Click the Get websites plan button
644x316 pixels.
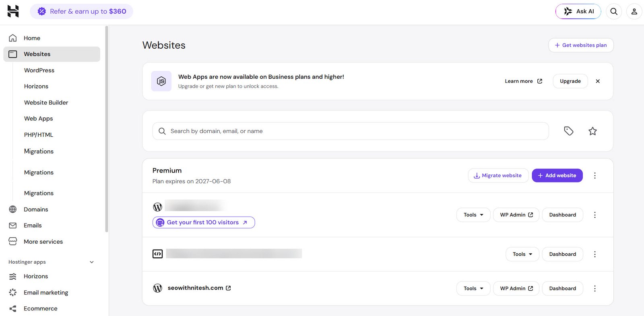pyautogui.click(x=581, y=45)
